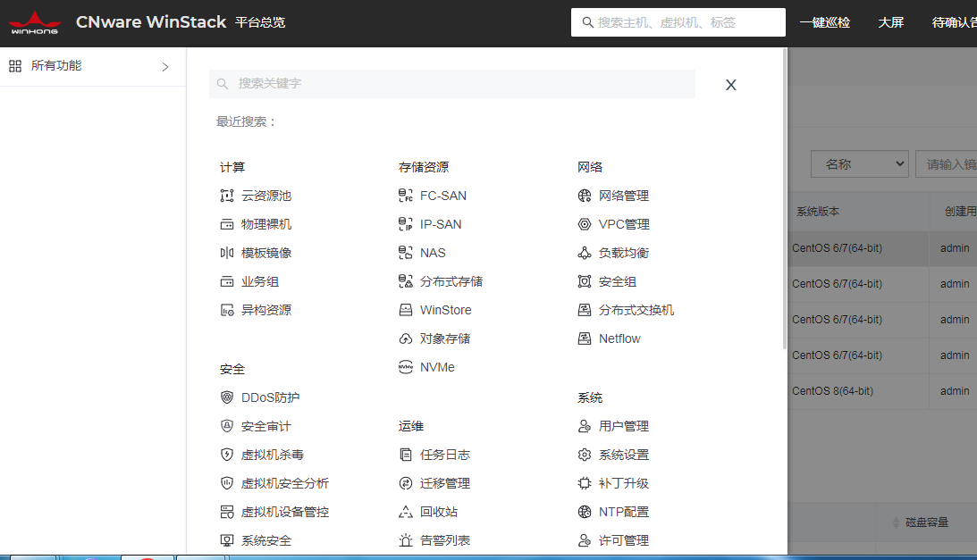Viewport: 977px width, 560px height.
Task: Click the FC-SAN storage icon
Action: point(405,196)
